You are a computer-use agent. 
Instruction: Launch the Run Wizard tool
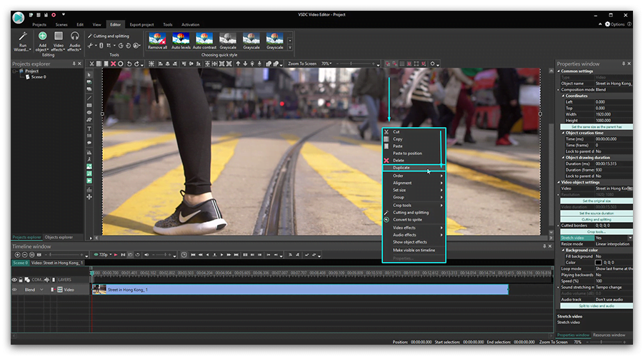[22, 41]
